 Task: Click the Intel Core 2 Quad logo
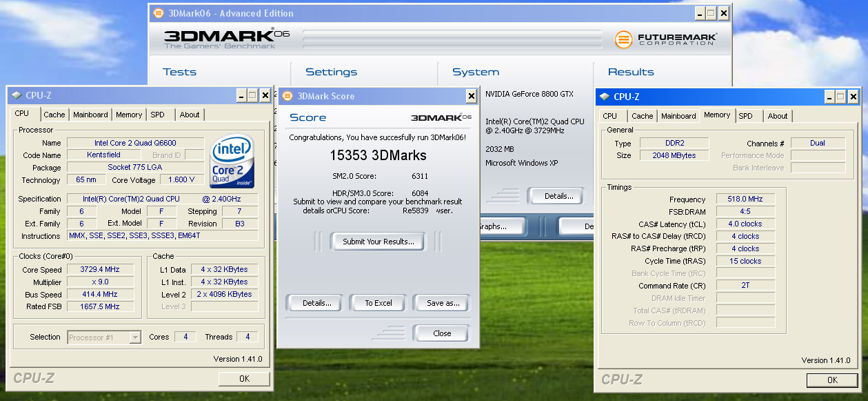click(233, 162)
